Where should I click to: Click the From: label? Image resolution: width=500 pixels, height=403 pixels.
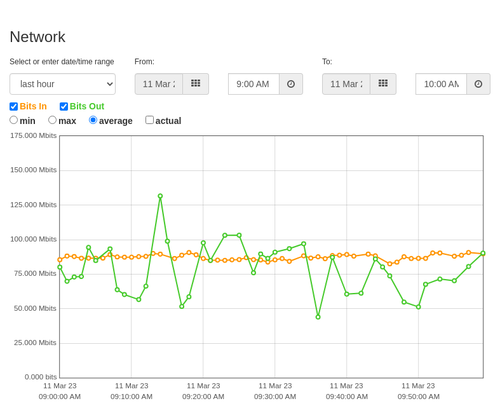[x=144, y=62]
